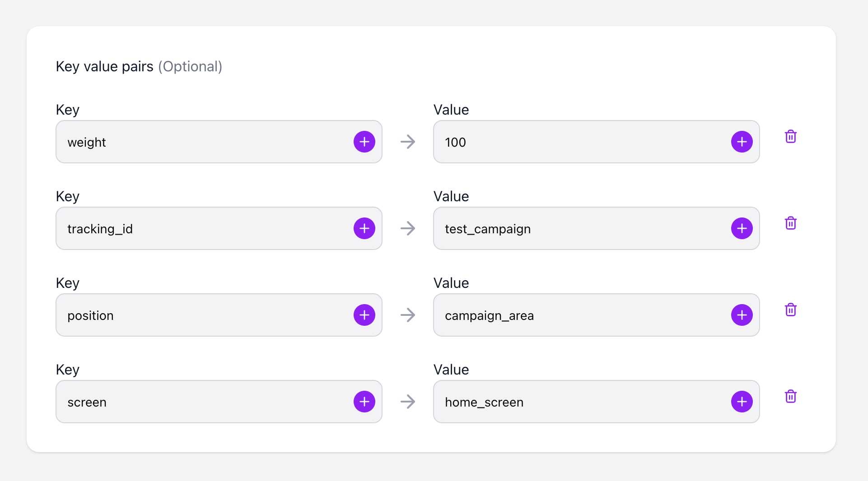The height and width of the screenshot is (481, 868).
Task: Click the plus icon in the weight key field
Action: (x=364, y=142)
